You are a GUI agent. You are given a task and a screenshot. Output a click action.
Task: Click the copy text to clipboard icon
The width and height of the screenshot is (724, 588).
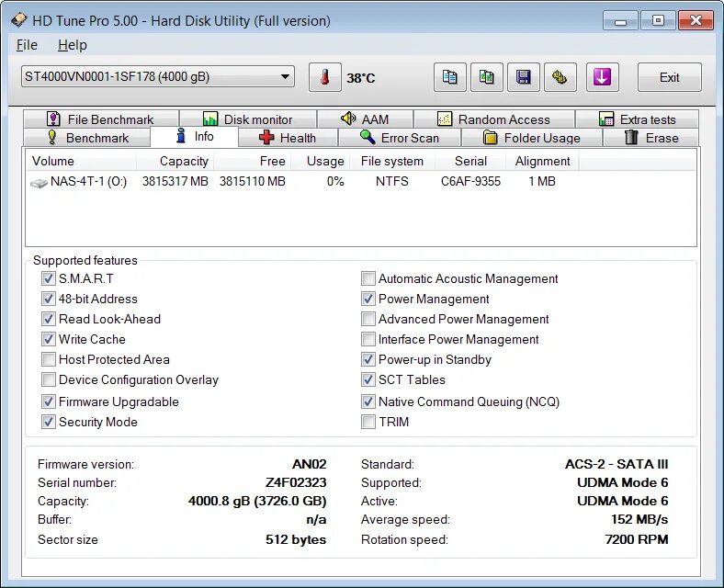tap(449, 77)
